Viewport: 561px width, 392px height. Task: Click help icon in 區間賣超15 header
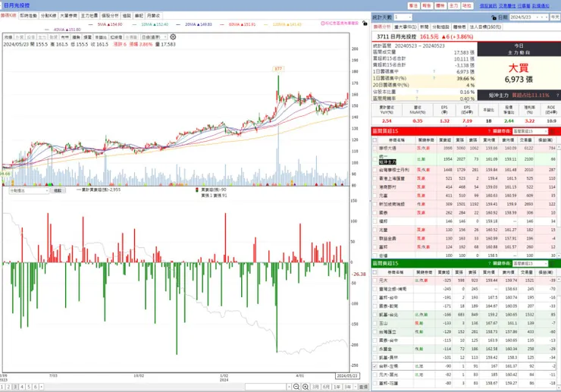(489, 263)
